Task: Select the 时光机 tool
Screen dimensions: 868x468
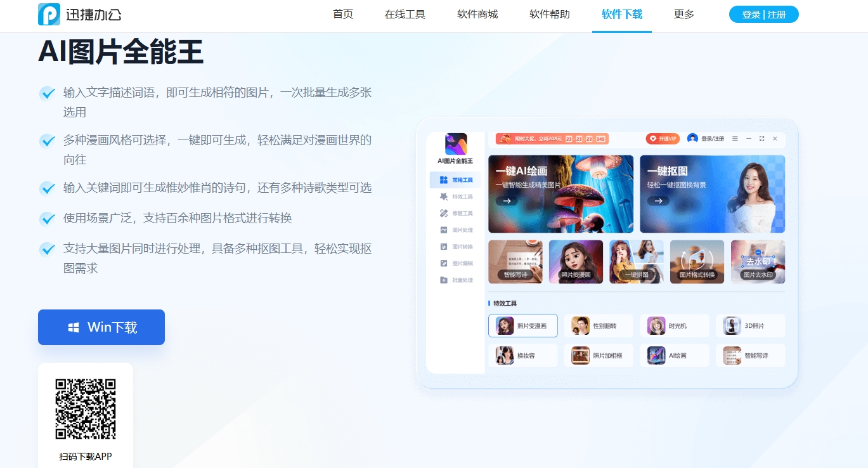Action: [x=675, y=325]
